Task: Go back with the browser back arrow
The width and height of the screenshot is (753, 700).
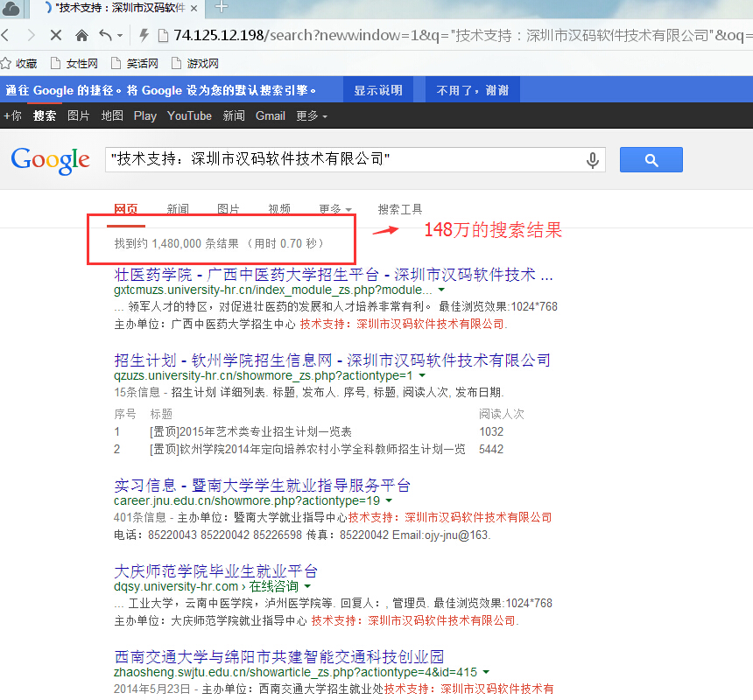Action: [5, 35]
